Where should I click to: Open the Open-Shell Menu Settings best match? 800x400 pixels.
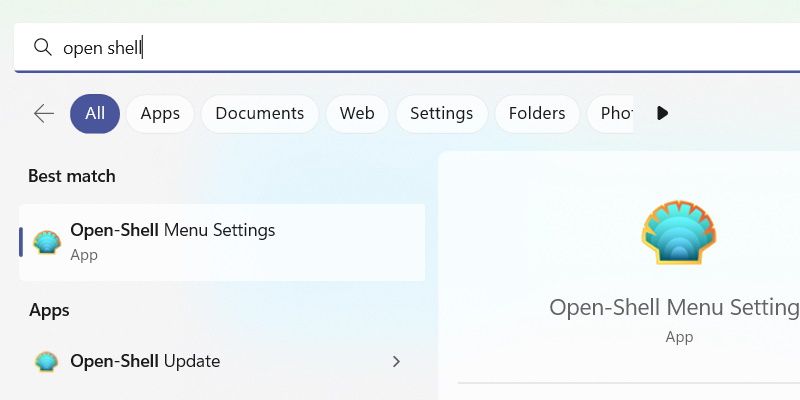pyautogui.click(x=222, y=242)
